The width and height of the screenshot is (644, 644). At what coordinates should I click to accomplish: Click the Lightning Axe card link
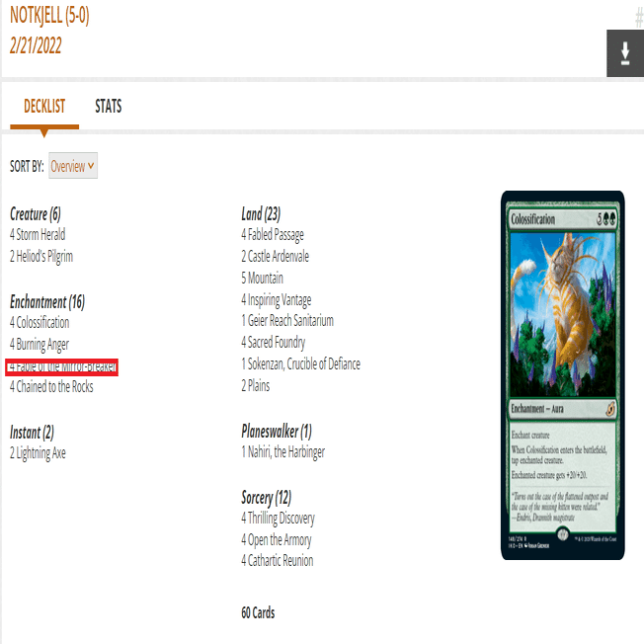pyautogui.click(x=38, y=453)
